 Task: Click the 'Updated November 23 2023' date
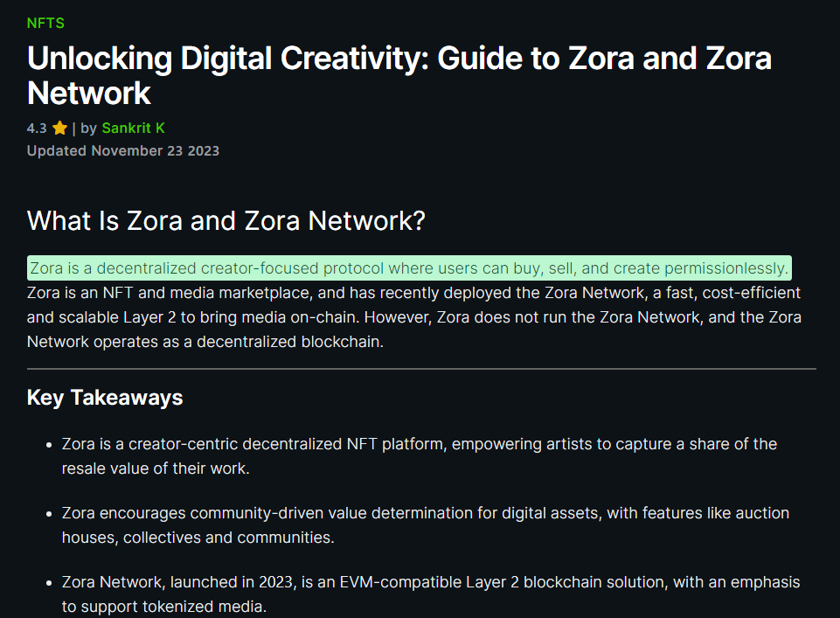123,150
